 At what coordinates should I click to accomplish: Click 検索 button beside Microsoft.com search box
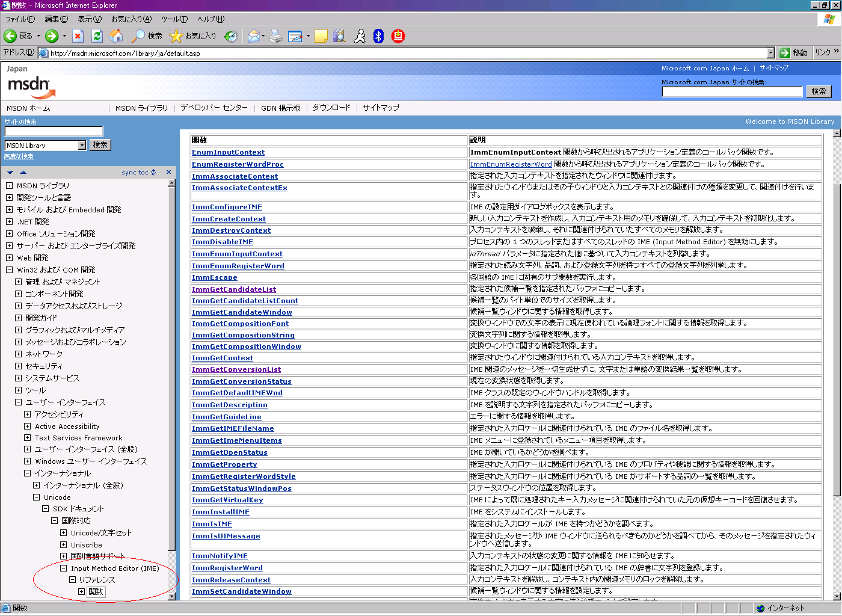tap(819, 91)
